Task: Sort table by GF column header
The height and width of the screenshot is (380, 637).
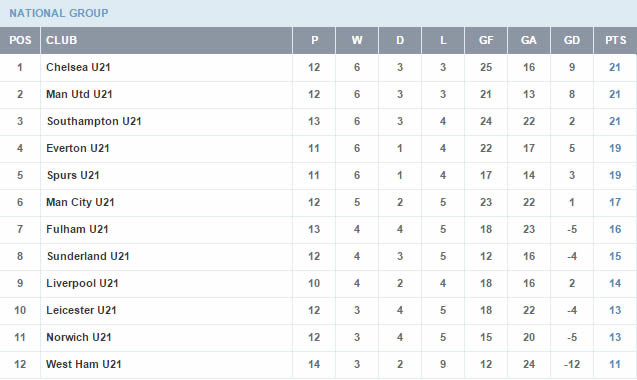Action: pyautogui.click(x=486, y=40)
